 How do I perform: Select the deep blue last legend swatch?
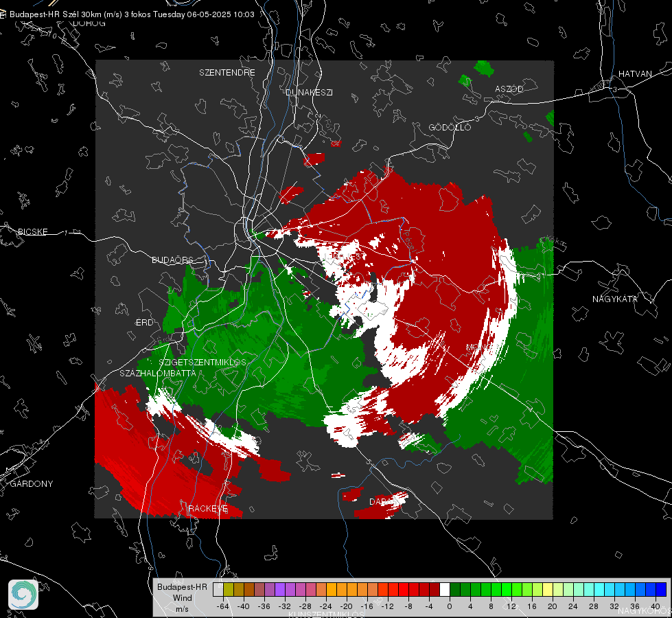point(661,590)
